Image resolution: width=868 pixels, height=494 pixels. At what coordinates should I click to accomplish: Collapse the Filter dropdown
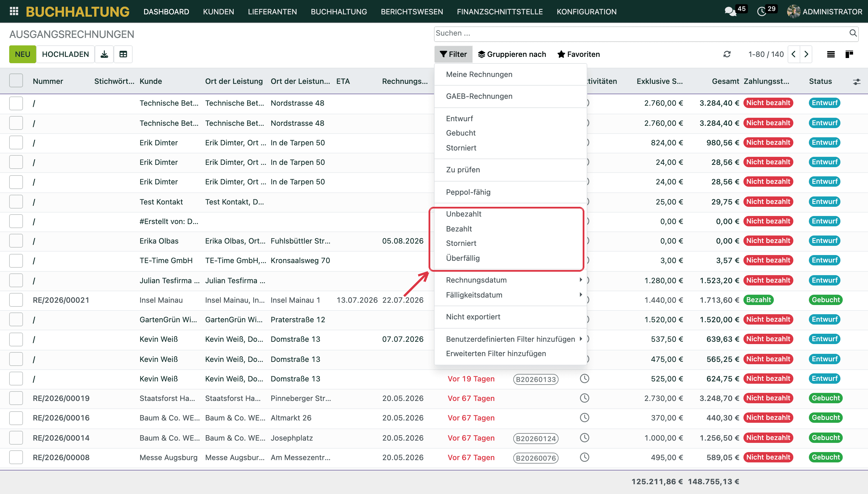tap(453, 54)
